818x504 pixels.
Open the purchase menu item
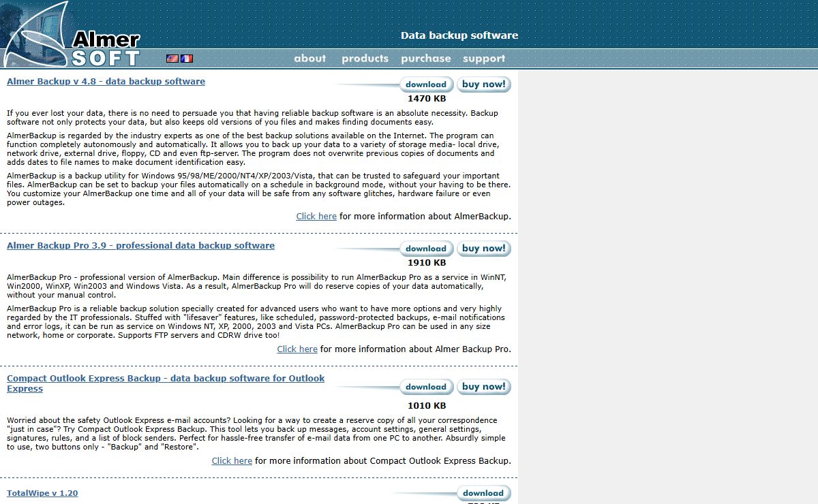click(x=426, y=59)
